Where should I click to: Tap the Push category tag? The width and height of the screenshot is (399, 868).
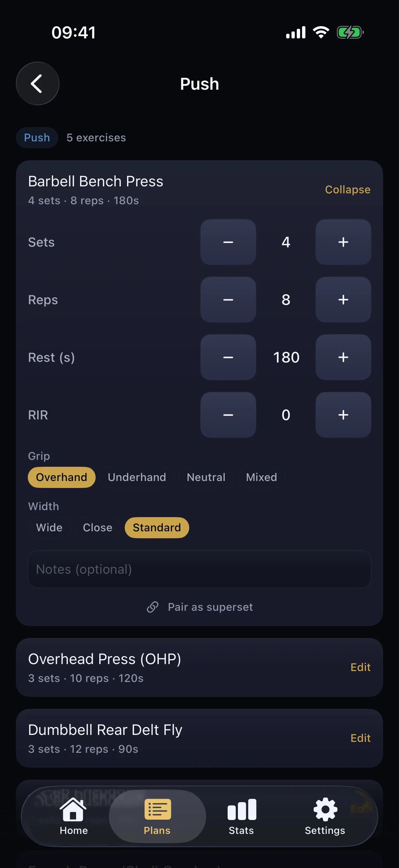click(x=37, y=137)
